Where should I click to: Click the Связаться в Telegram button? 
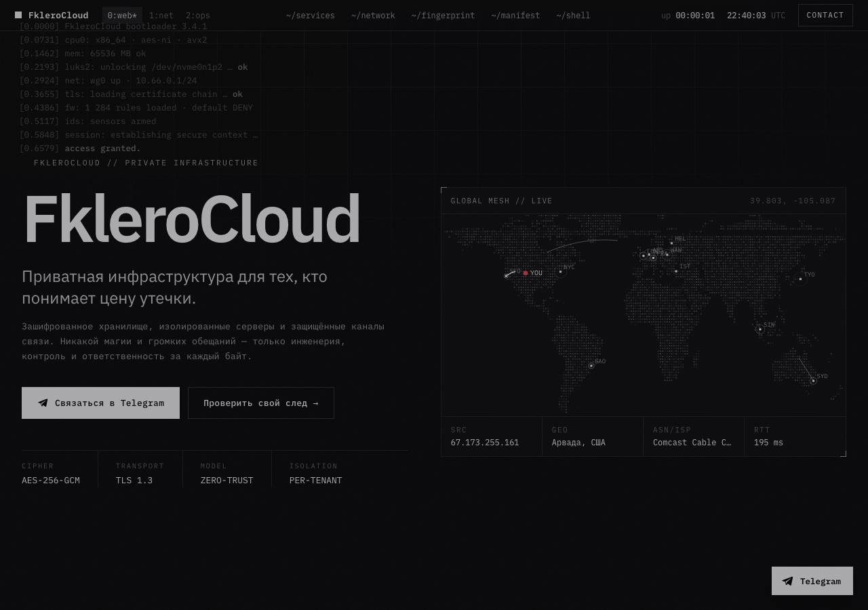click(x=100, y=403)
